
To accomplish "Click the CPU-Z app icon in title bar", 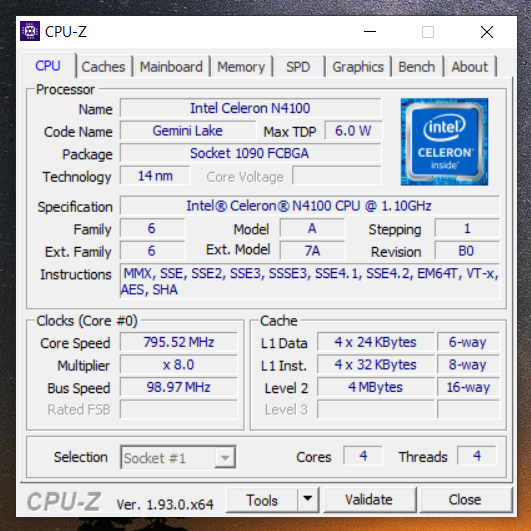I will click(30, 31).
